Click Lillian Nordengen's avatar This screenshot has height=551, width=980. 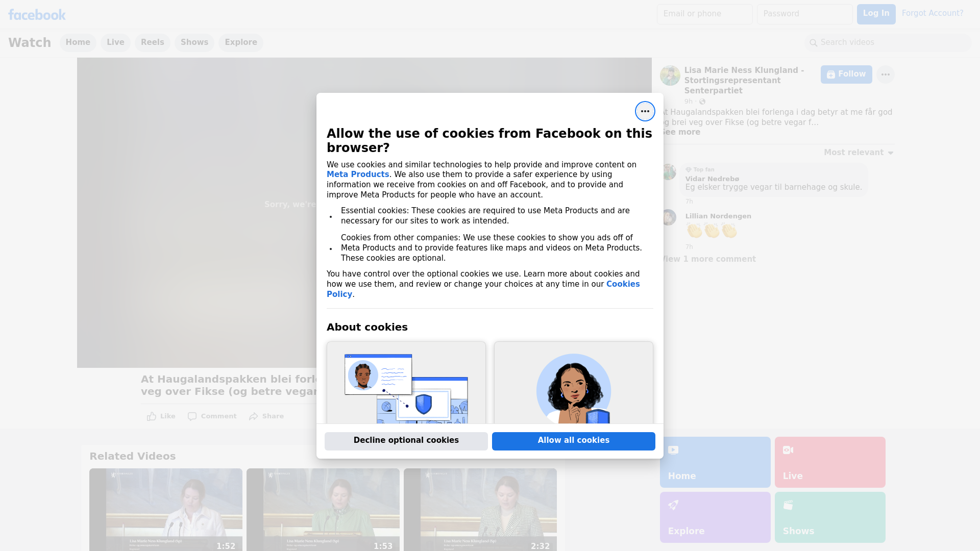coord(668,217)
